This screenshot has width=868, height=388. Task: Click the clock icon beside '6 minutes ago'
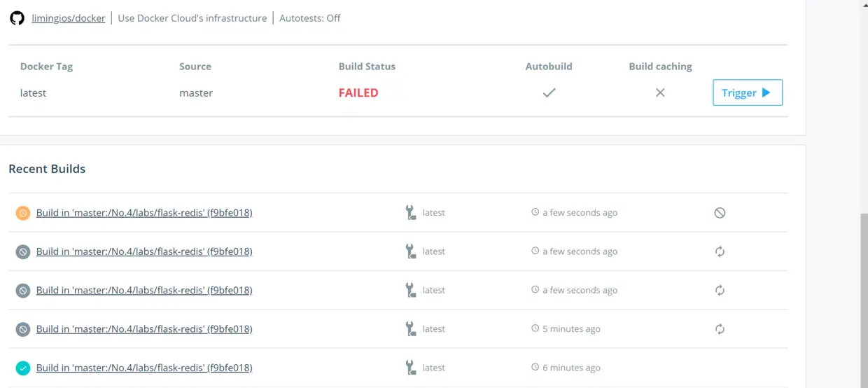535,368
